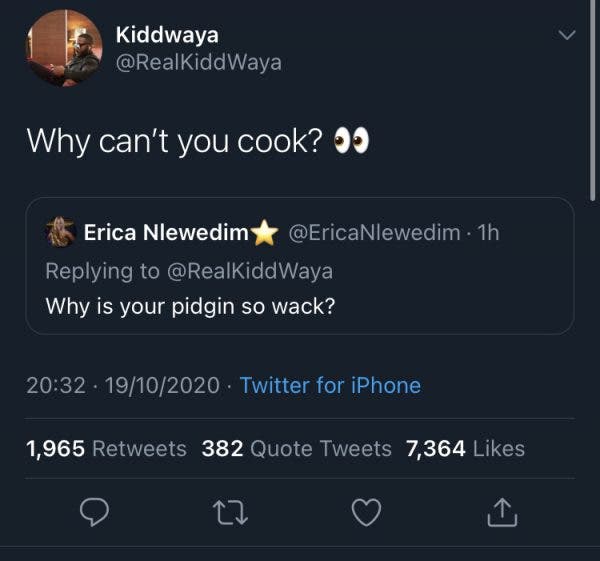The width and height of the screenshot is (600, 561).
Task: View the 1,965 Retweets list
Action: pos(106,449)
